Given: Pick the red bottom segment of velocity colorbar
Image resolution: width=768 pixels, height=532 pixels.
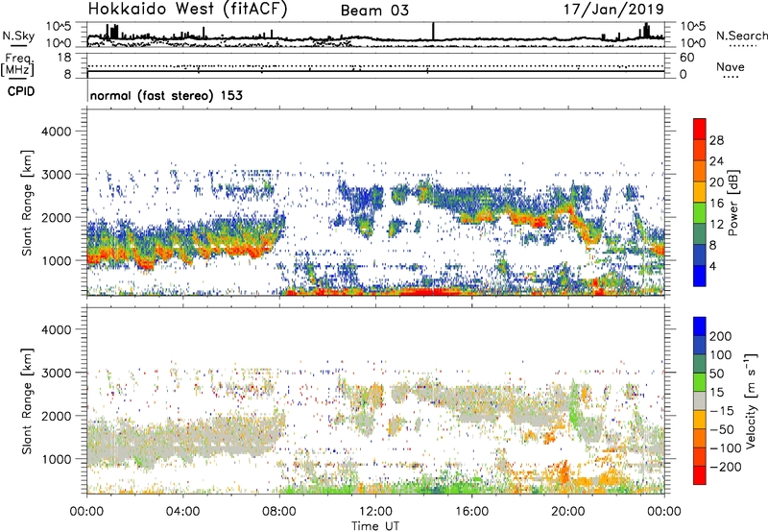Looking at the screenshot, I should point(700,475).
